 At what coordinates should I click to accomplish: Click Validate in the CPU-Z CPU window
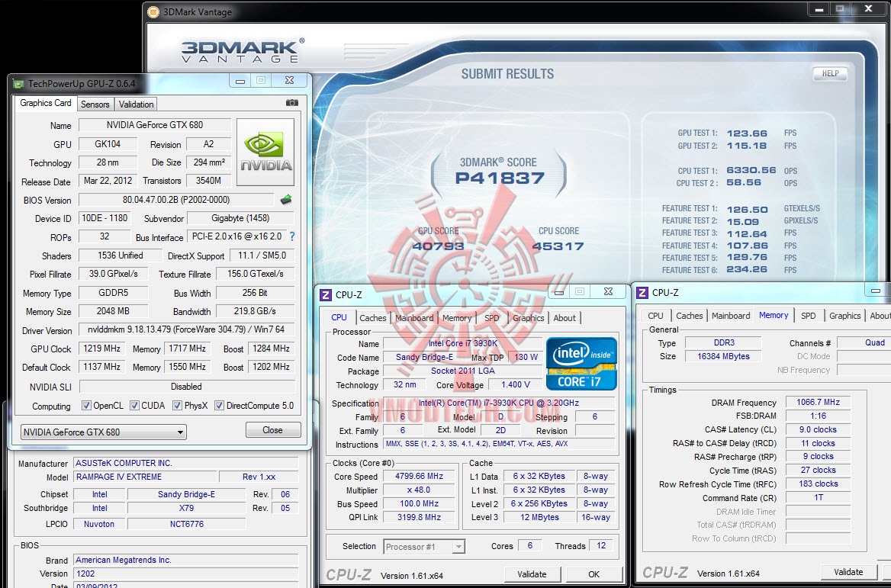[532, 574]
